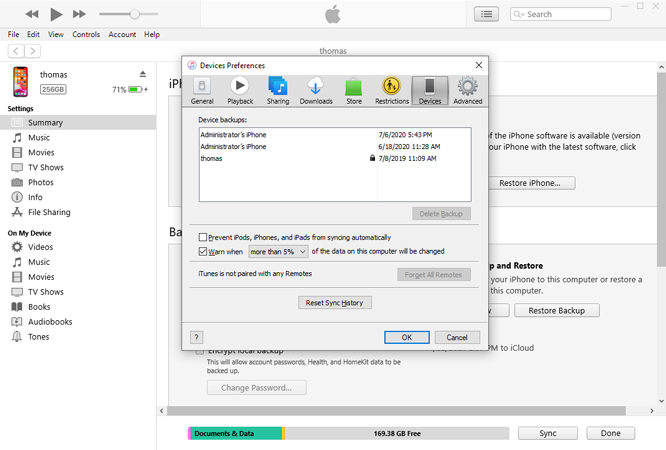This screenshot has width=666, height=450.
Task: Click Restore Backup in main window
Action: point(557,311)
